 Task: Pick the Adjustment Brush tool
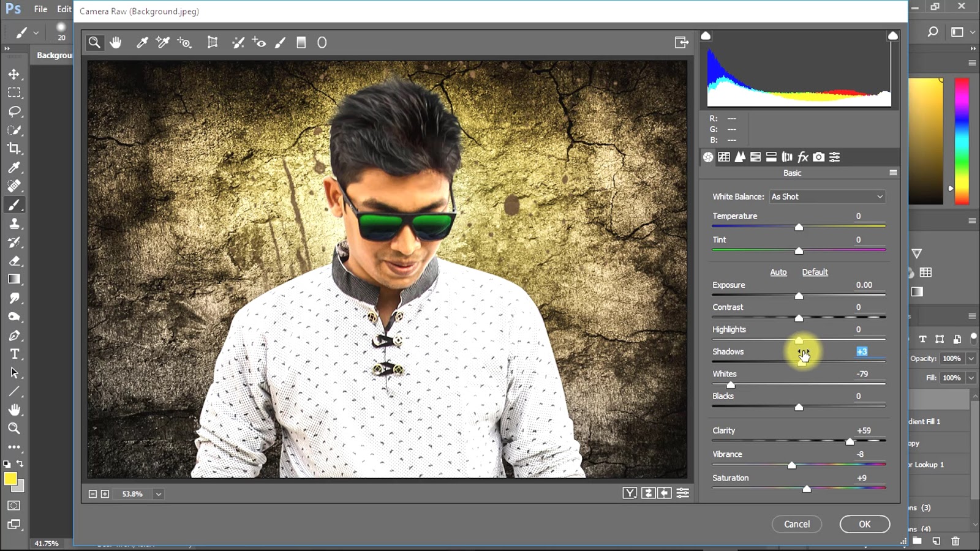(x=280, y=42)
